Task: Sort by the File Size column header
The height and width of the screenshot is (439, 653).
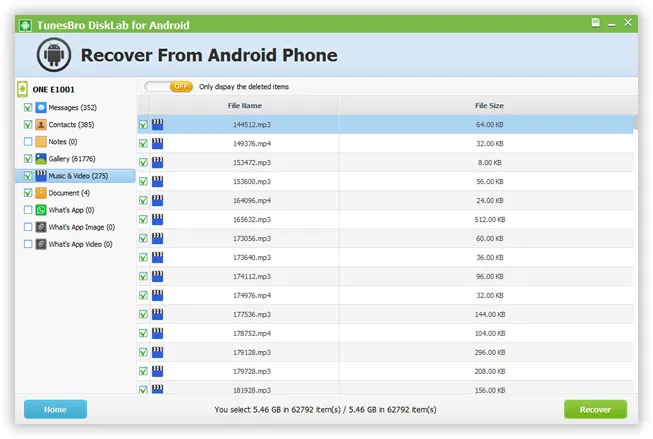Action: coord(488,105)
